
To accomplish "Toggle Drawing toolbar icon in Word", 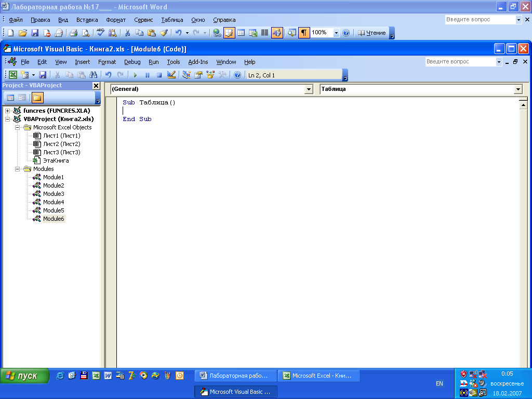I will click(277, 33).
